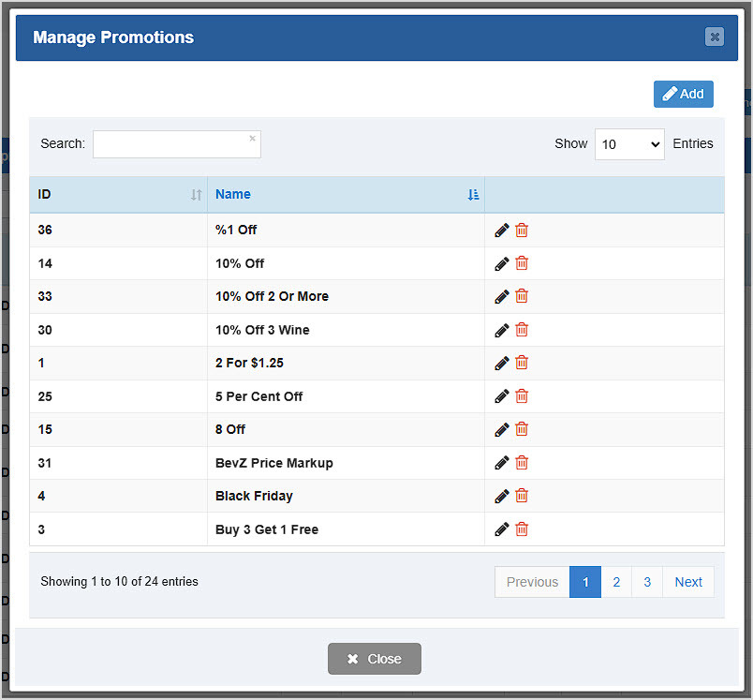753x700 pixels.
Task: Open the Show entries dropdown
Action: [x=629, y=144]
